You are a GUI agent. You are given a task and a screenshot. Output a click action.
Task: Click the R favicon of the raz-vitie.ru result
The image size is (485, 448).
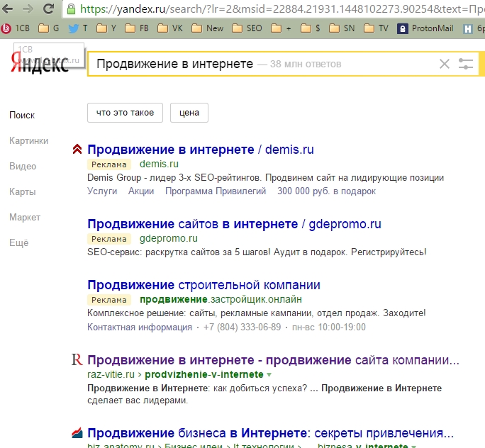(x=77, y=359)
